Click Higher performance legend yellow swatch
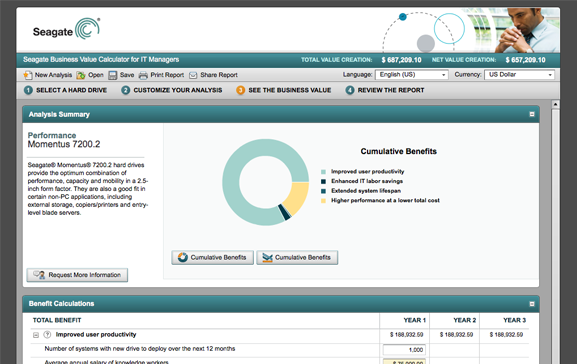Viewport: 577px width, 364px height. pos(323,201)
